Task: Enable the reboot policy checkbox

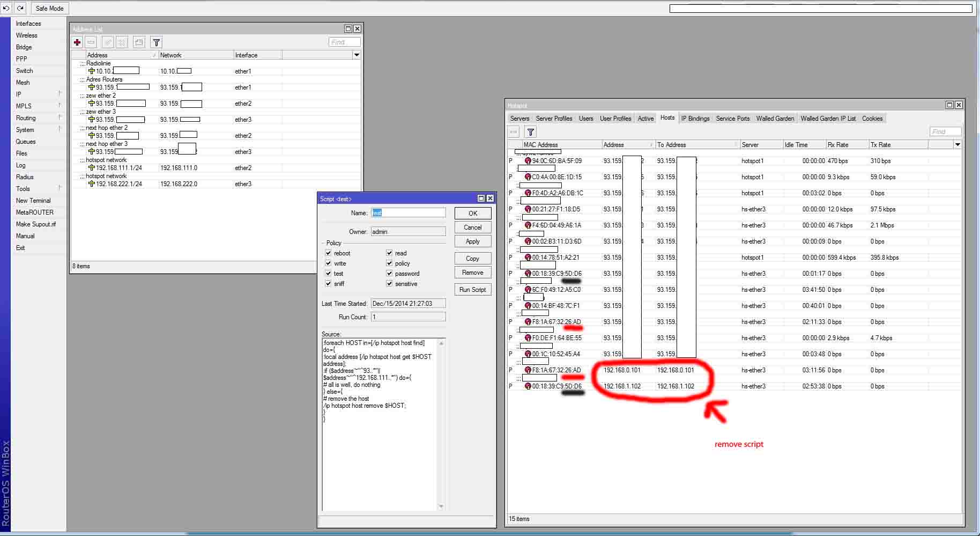Action: (x=329, y=253)
